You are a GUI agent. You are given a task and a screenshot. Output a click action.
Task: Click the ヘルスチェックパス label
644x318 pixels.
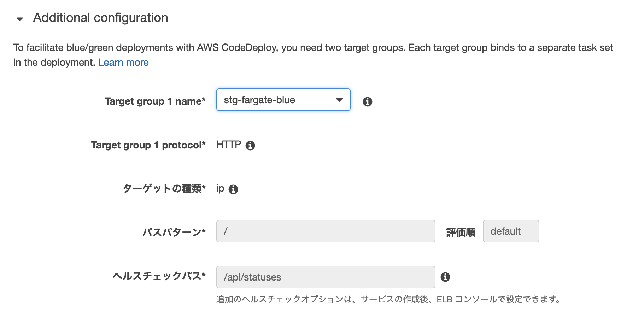tap(159, 276)
